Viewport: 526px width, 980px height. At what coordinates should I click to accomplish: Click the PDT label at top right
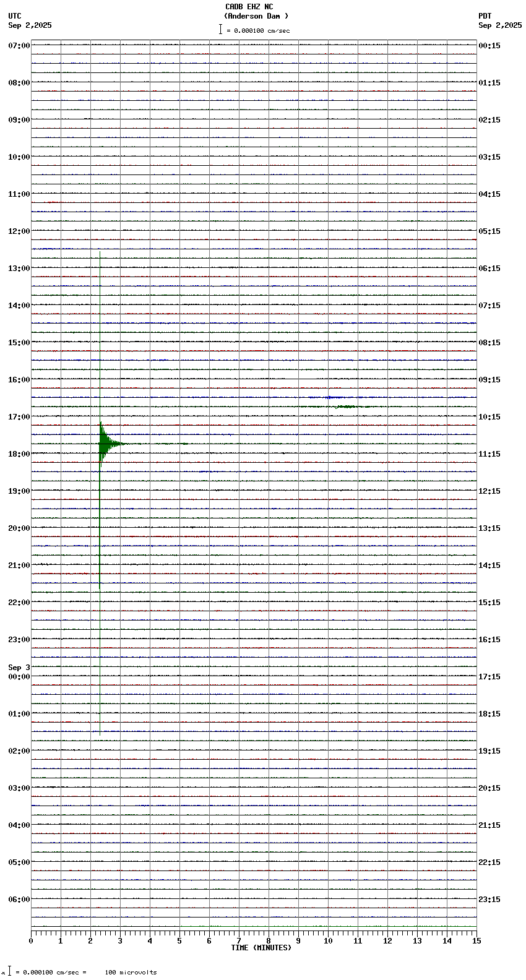(x=485, y=16)
